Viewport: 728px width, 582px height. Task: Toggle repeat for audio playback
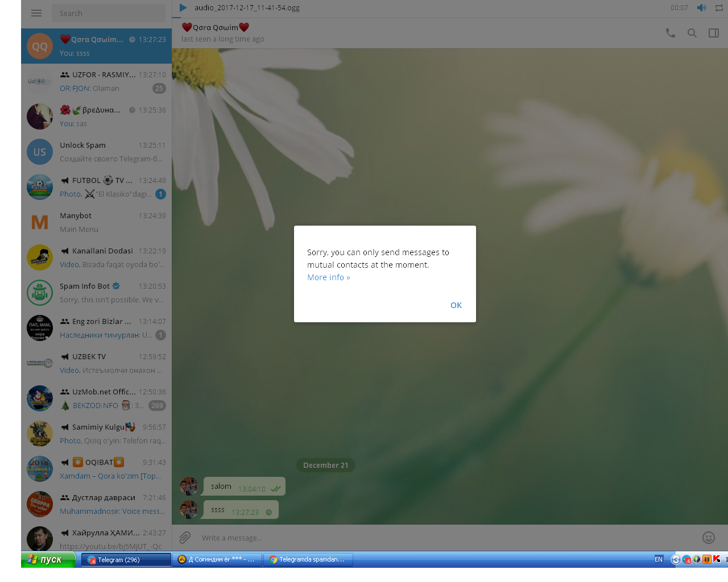(719, 8)
